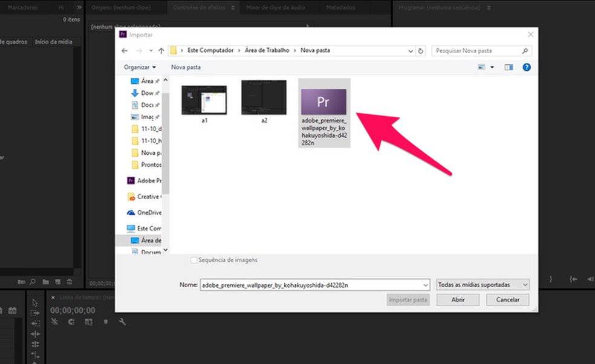Click the timeline 00;00;00;00 timecode
Viewport: 595px width, 364px height.
click(73, 310)
